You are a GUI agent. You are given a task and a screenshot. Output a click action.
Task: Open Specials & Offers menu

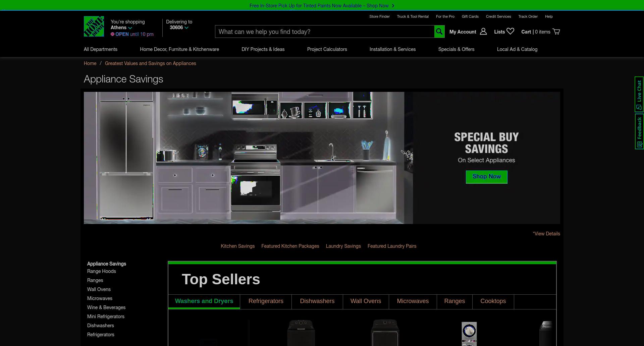456,49
